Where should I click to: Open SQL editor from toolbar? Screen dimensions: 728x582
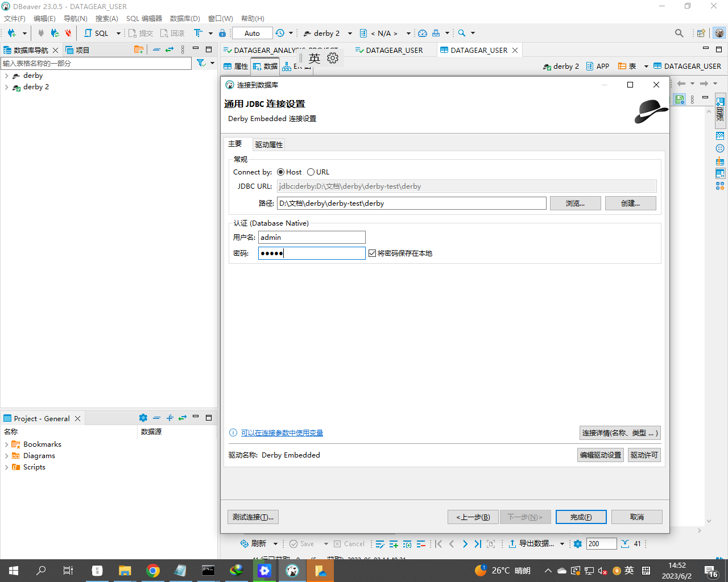click(x=97, y=33)
